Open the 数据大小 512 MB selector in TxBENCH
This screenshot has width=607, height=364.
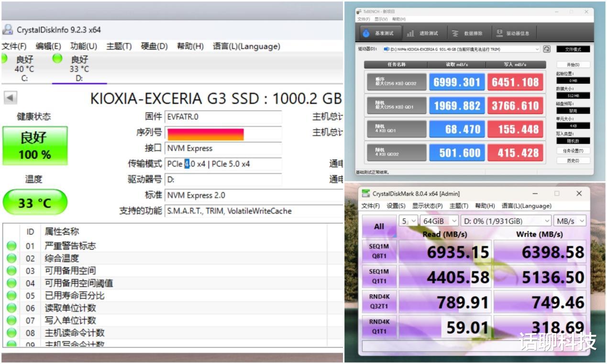point(573,96)
